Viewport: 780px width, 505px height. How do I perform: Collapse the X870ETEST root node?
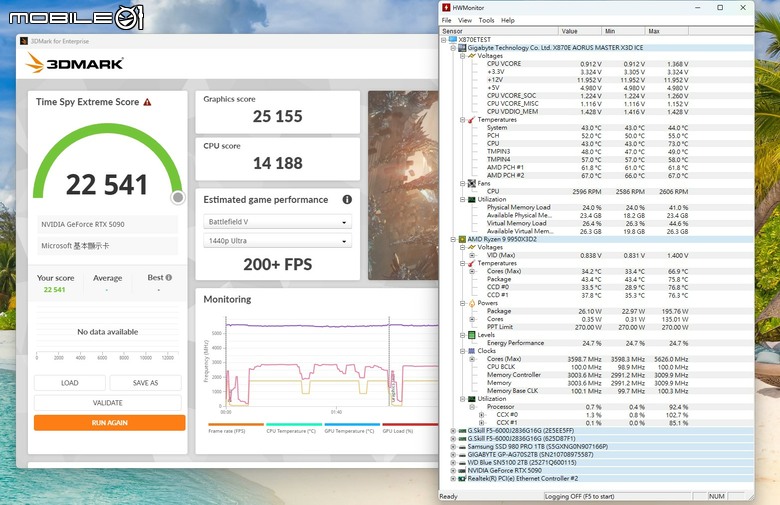[x=444, y=40]
